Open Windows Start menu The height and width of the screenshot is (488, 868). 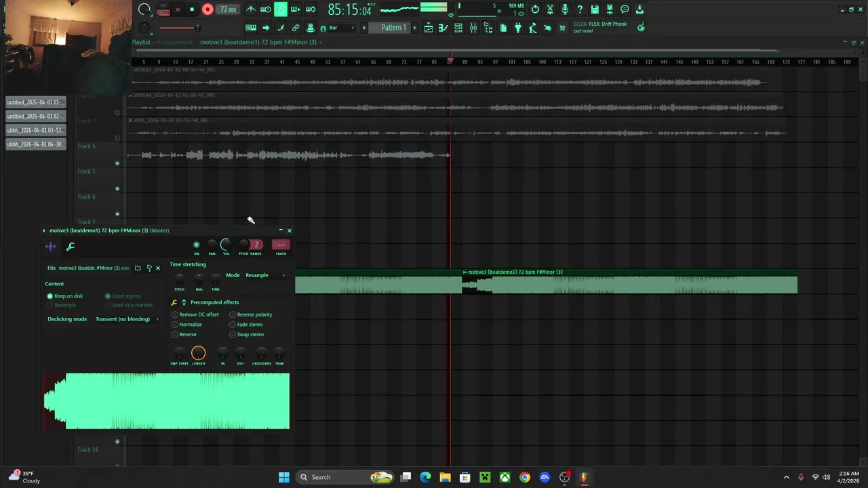tap(284, 477)
